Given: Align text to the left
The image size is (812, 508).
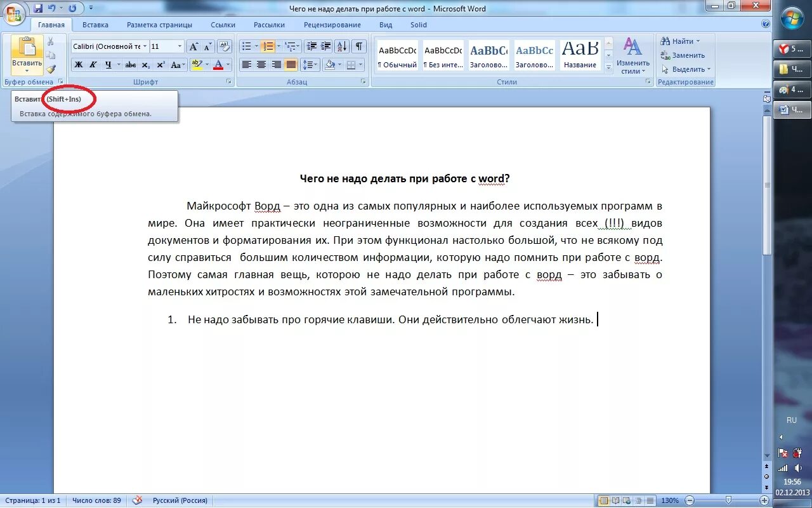Looking at the screenshot, I should (246, 65).
